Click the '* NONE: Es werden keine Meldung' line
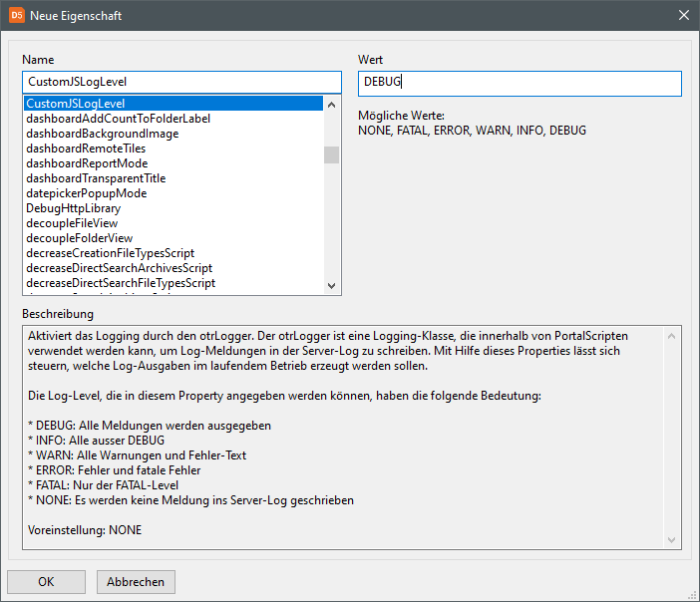The height and width of the screenshot is (602, 700). click(190, 500)
